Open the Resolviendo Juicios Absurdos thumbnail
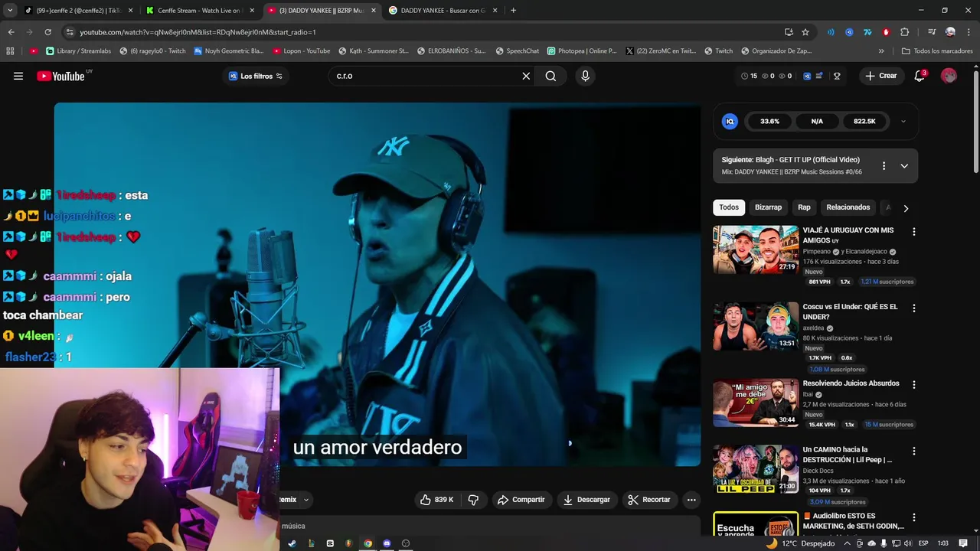 point(756,403)
